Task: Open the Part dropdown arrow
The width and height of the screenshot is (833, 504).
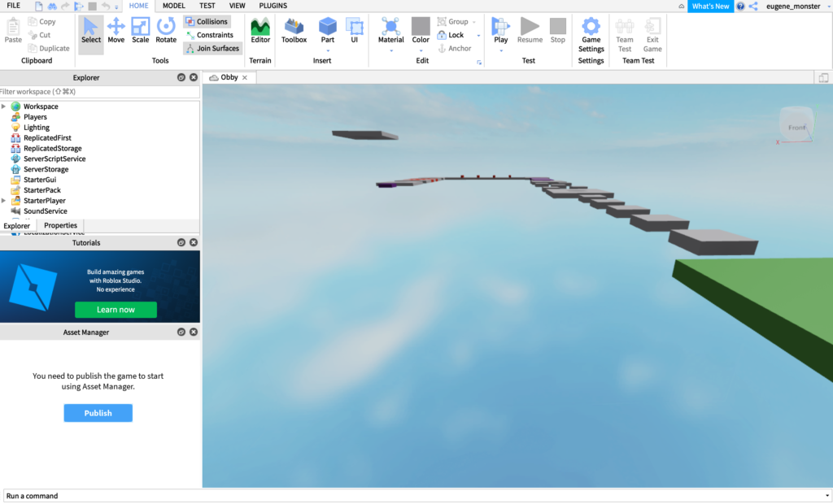Action: tap(328, 51)
